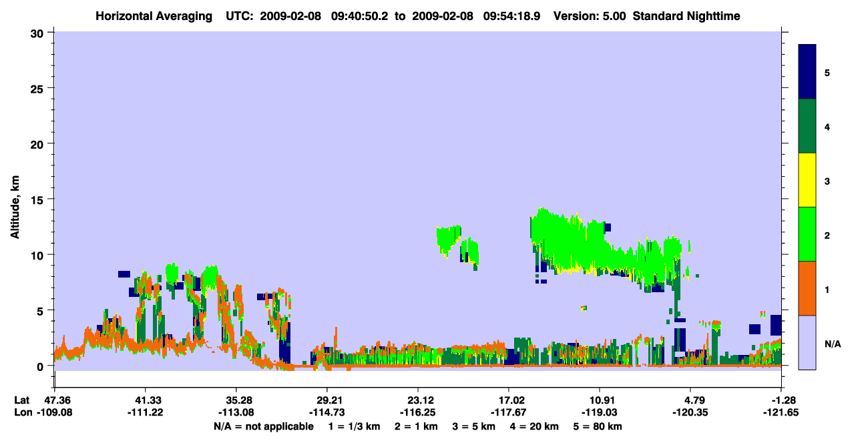Click the dark green colorbar segment labeled 4
This screenshot has width=868, height=445.
pos(807,126)
